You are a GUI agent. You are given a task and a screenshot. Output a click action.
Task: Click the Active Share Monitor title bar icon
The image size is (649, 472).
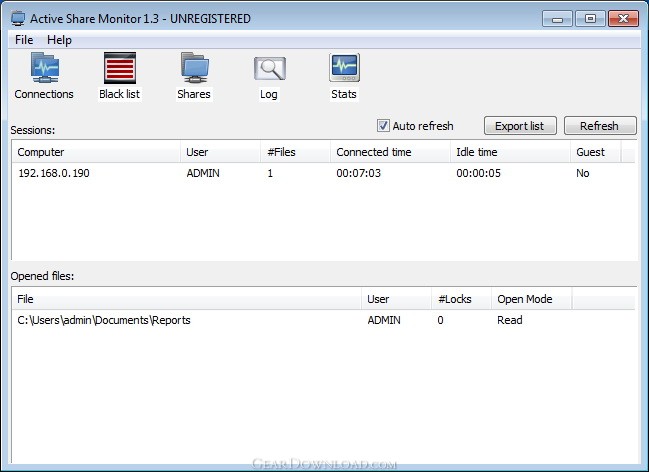pyautogui.click(x=18, y=19)
